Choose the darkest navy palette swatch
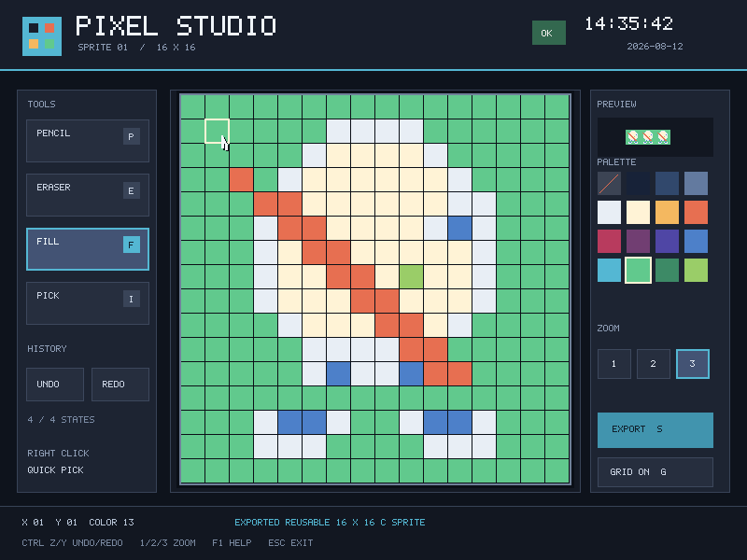 (639, 183)
